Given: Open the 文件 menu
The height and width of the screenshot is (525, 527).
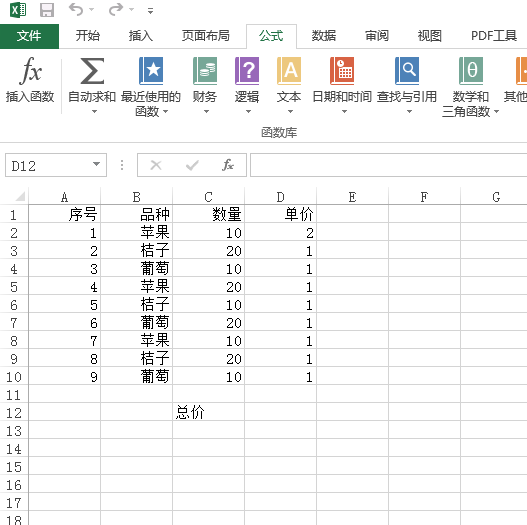Looking at the screenshot, I should pyautogui.click(x=29, y=36).
